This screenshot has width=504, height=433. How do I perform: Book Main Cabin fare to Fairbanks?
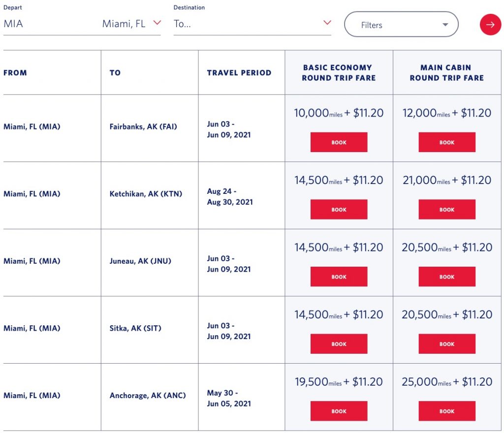(447, 142)
